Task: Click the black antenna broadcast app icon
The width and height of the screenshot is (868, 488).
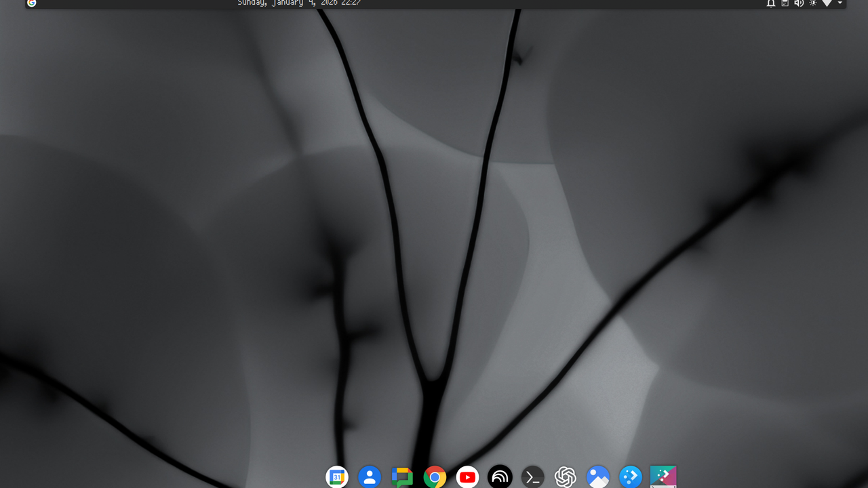Action: [x=500, y=476]
